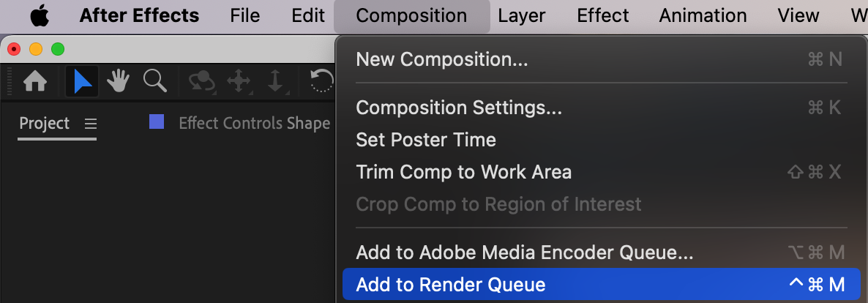Click New Composition menu entry

441,59
